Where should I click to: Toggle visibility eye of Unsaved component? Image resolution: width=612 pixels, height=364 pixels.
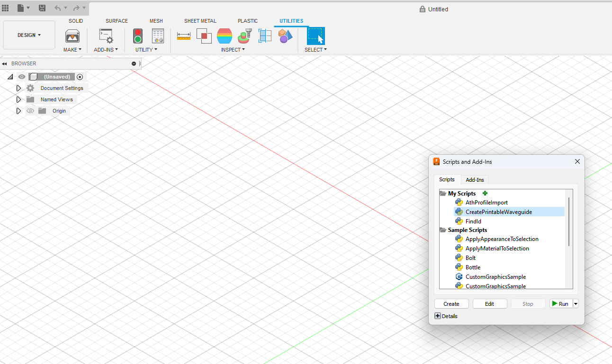coord(21,77)
